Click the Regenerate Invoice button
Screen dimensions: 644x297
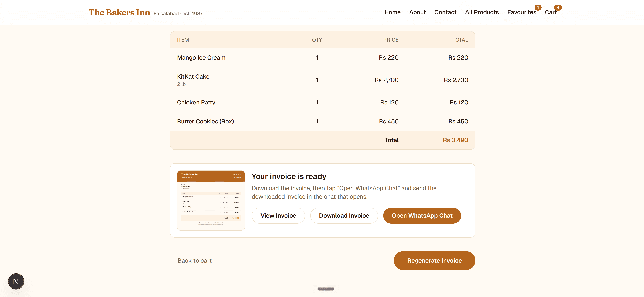pos(434,261)
